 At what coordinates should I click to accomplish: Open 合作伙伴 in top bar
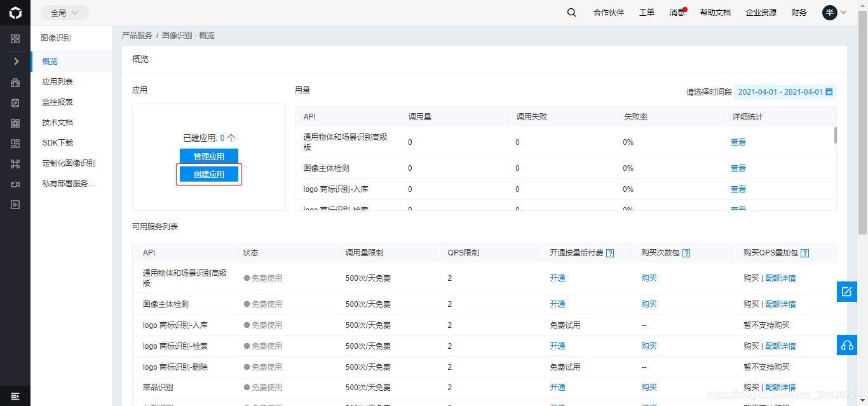(x=608, y=13)
